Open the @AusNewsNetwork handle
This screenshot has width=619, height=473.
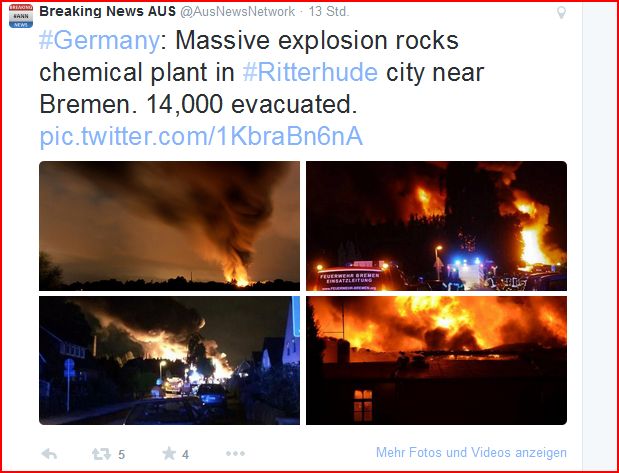(237, 12)
